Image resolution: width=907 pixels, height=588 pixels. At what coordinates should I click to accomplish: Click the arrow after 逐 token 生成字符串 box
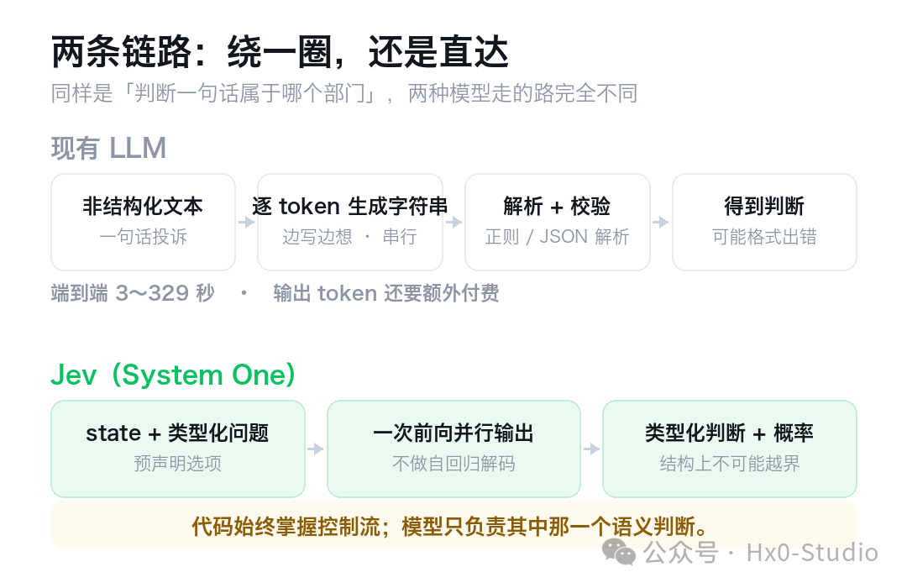coord(453,223)
